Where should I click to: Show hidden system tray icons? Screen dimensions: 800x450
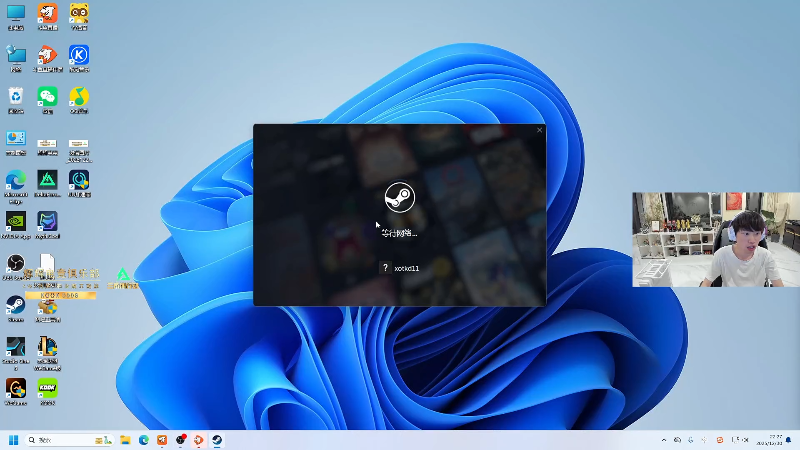click(664, 440)
